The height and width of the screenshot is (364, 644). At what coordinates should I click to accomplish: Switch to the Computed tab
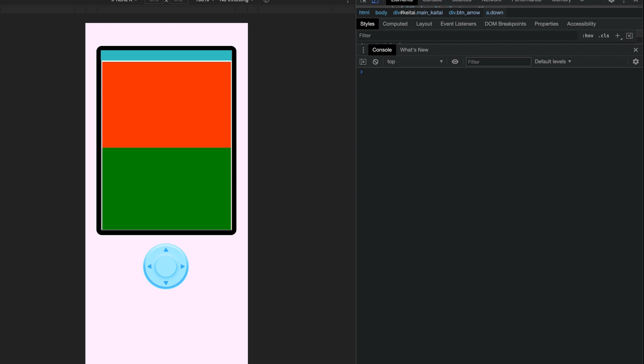point(395,24)
